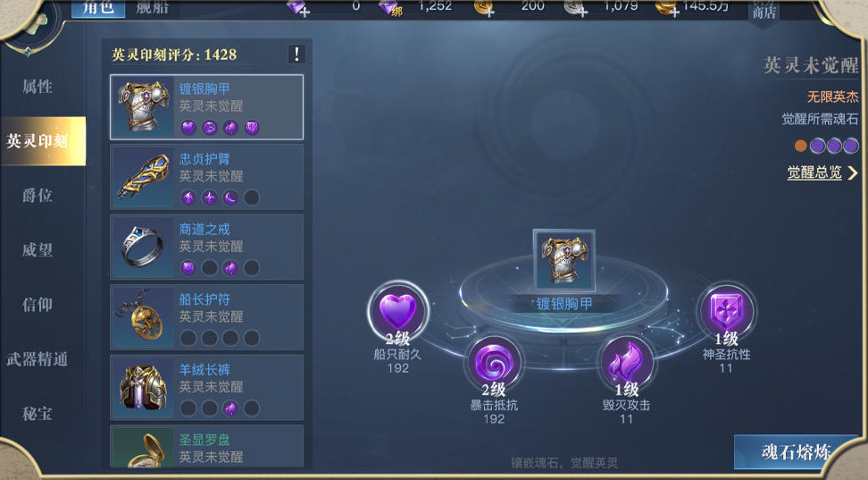The image size is (868, 480).
Task: Choose the 船长护符 amulet entry
Action: [x=206, y=317]
